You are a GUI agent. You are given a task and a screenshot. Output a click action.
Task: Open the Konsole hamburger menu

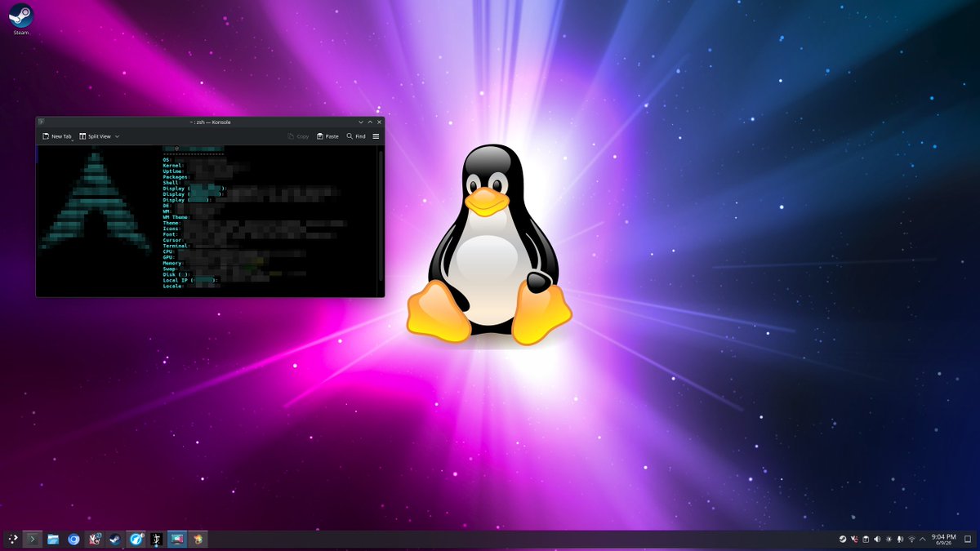(x=376, y=136)
